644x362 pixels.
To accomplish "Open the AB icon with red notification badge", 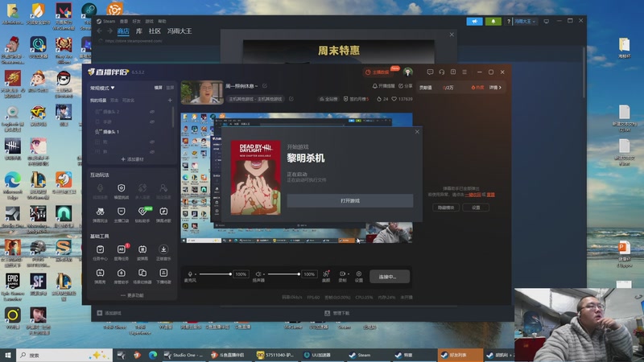I will [x=122, y=249].
